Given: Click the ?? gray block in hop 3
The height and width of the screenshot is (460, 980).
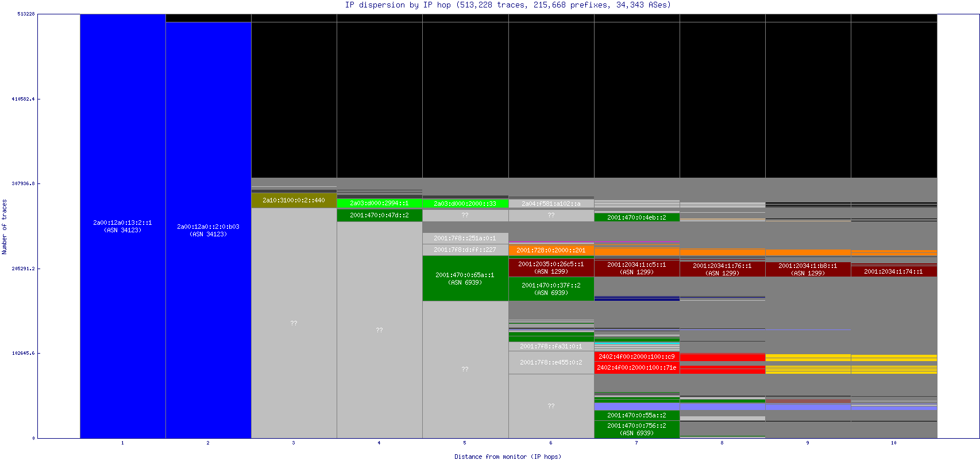Looking at the screenshot, I should point(294,323).
